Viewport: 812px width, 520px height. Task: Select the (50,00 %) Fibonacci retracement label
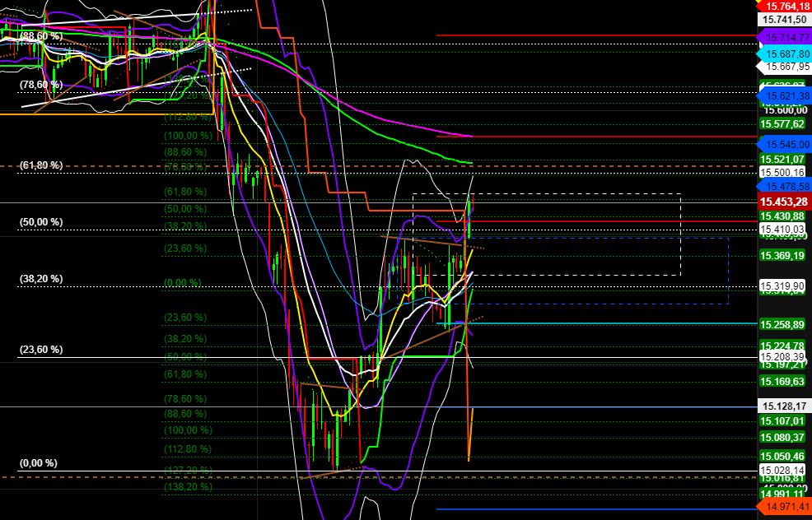pos(41,221)
